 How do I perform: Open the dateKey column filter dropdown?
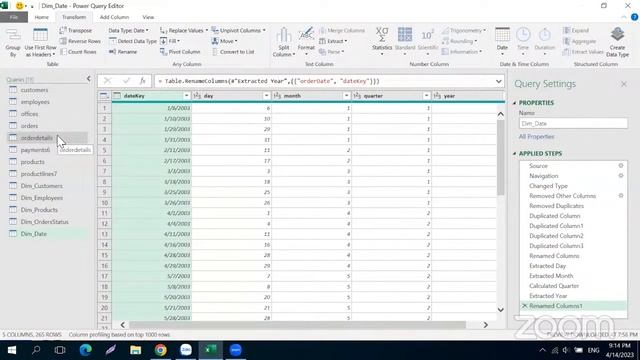pyautogui.click(x=186, y=96)
